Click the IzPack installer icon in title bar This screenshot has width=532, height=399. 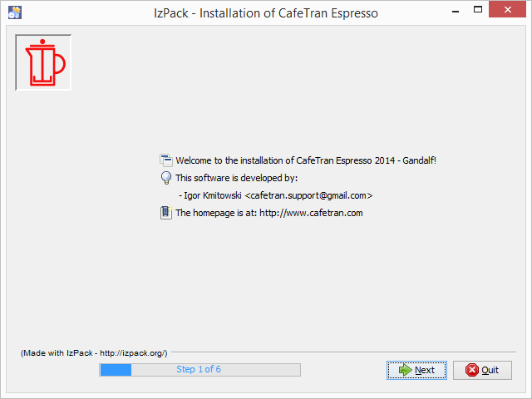click(x=14, y=11)
